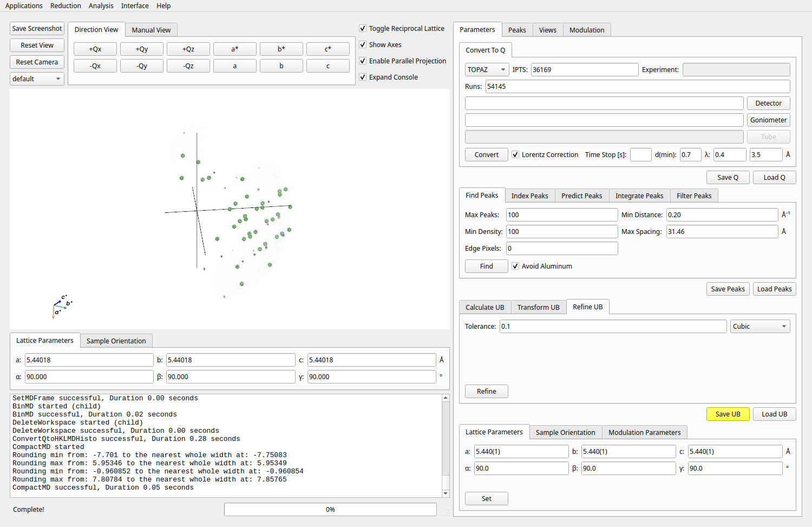View along the c direction
Screen dimensions: 812x527
[328, 66]
